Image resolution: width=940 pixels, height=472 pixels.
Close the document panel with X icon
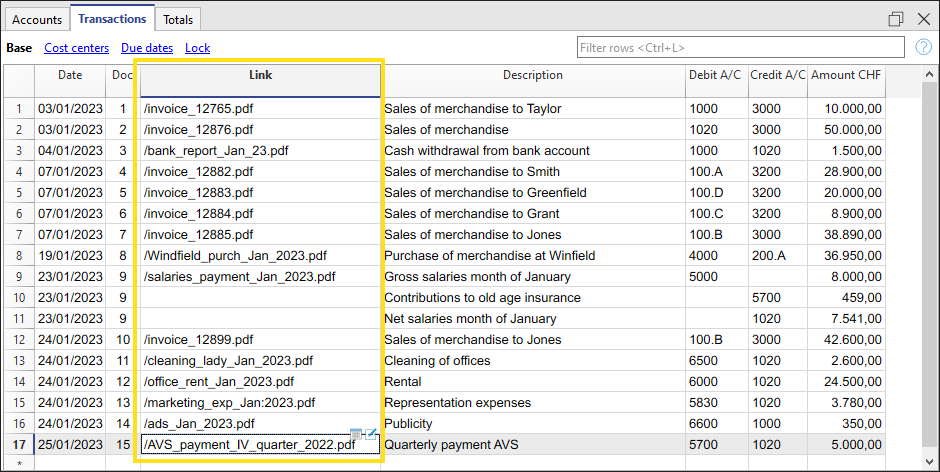pyautogui.click(x=923, y=19)
